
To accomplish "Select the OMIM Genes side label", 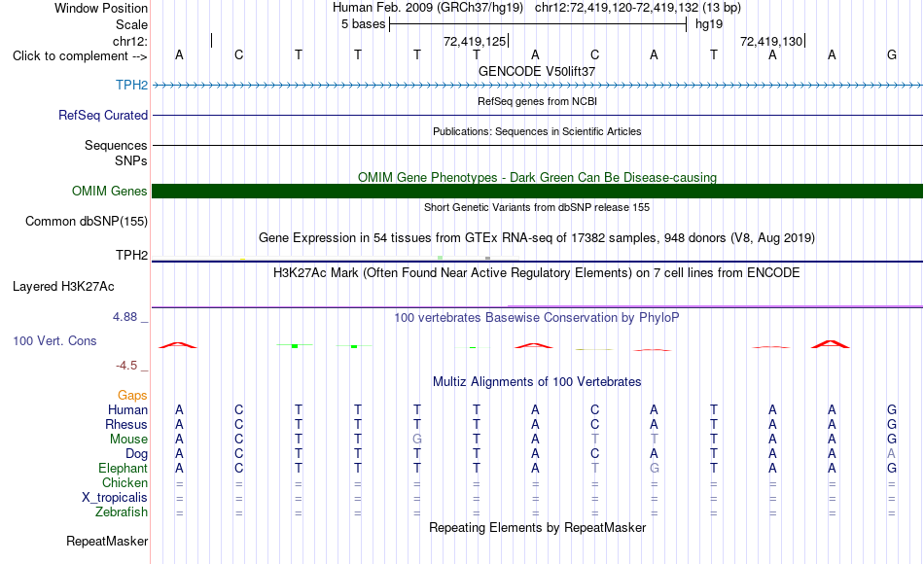I will coord(109,191).
